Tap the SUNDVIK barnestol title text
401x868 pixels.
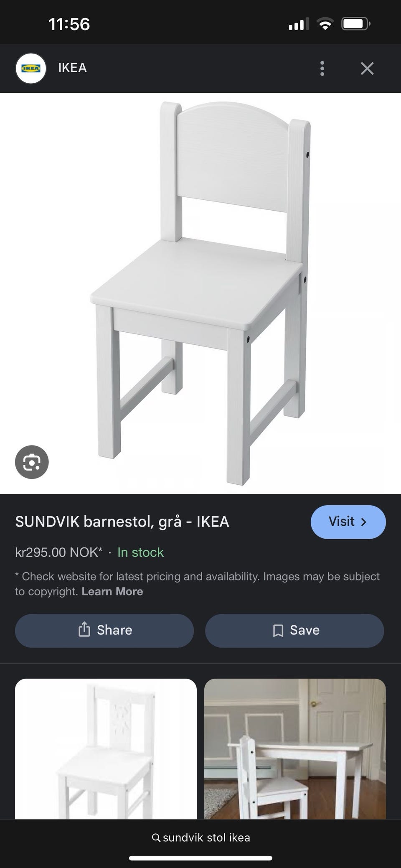[x=122, y=522]
